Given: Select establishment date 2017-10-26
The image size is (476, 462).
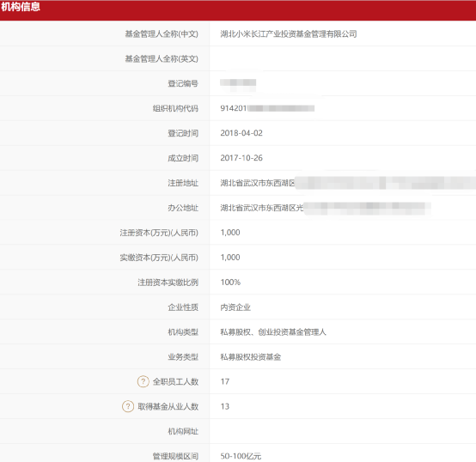Looking at the screenshot, I should click(x=241, y=158).
